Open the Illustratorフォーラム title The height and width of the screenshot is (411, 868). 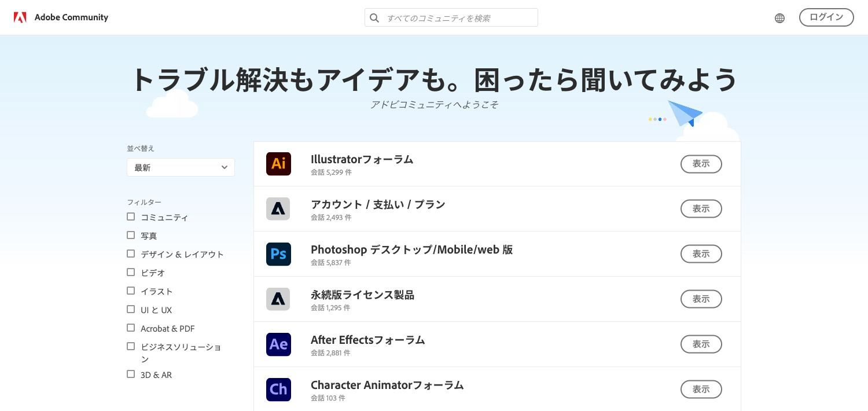pos(362,159)
